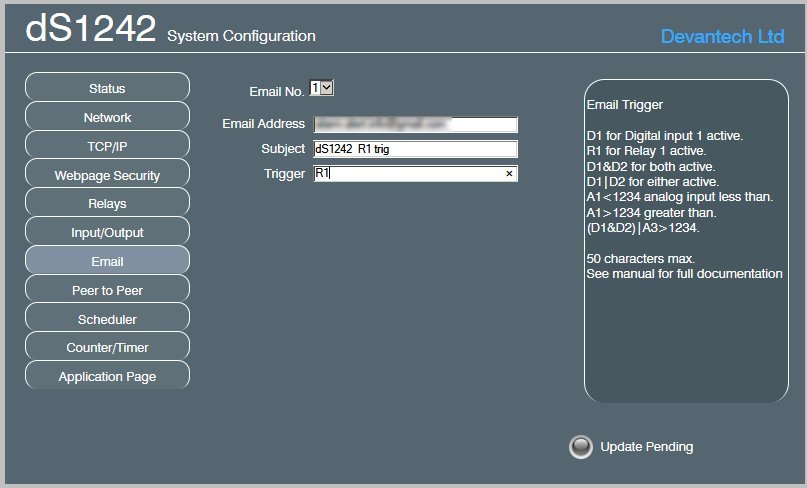Click 'A1>1234 greater than.' help line
The height and width of the screenshot is (488, 807).
coord(651,213)
